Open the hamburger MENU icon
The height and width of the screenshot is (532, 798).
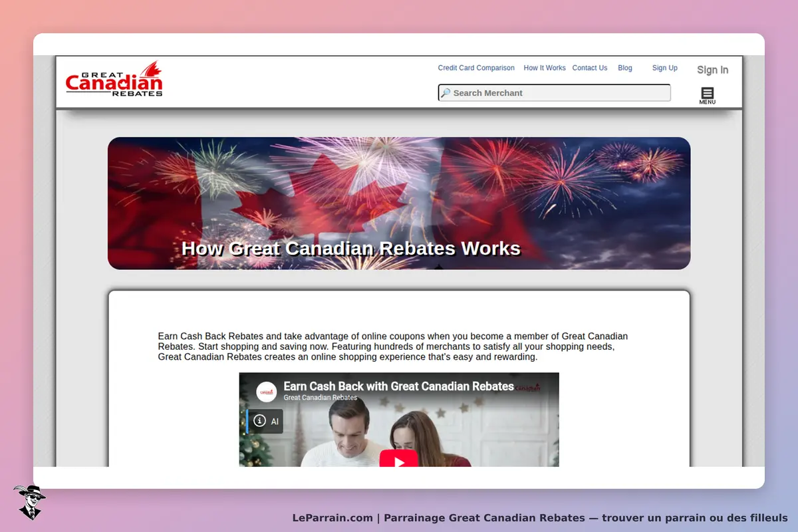point(708,96)
